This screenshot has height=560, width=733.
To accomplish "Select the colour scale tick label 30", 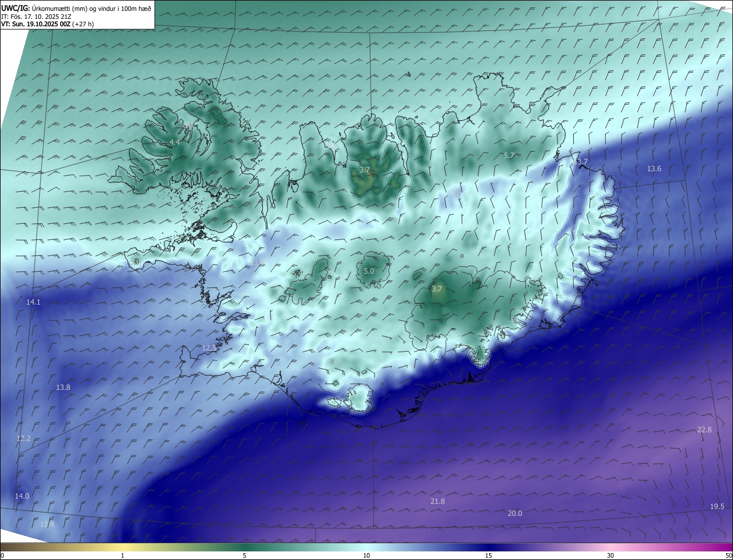I will [x=610, y=555].
